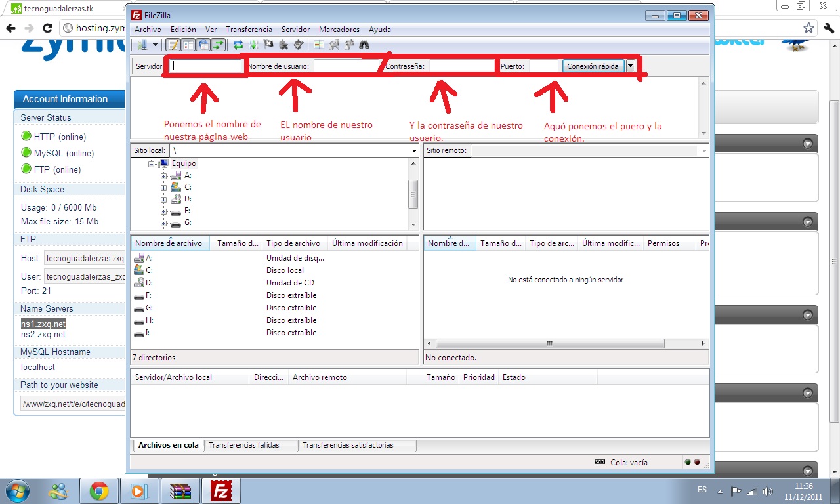Image resolution: width=840 pixels, height=504 pixels.
Task: Switch to Transferencias fallidas tab
Action: tap(251, 445)
